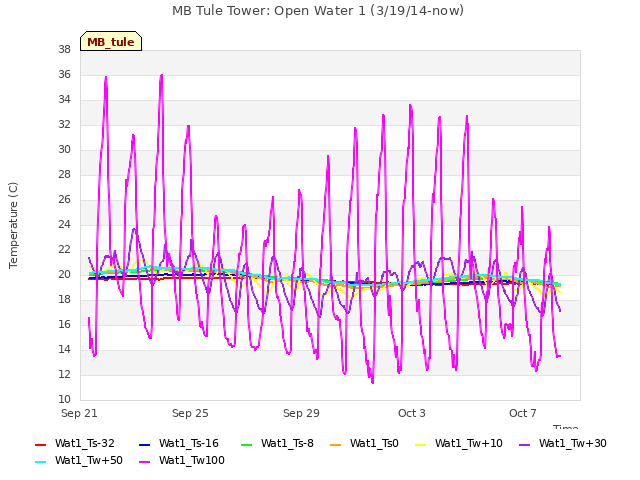640x480 pixels.
Task: Click the 36 y-axis tick label
Action: click(64, 75)
